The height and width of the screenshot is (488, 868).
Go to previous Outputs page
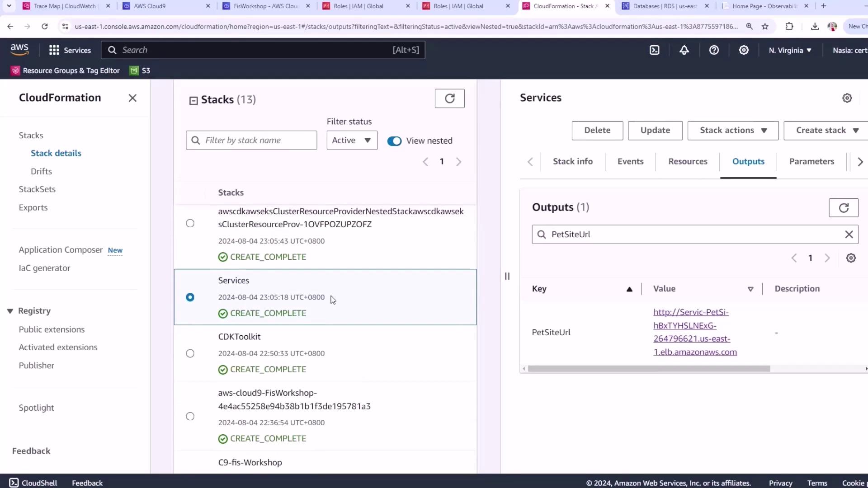click(x=794, y=258)
